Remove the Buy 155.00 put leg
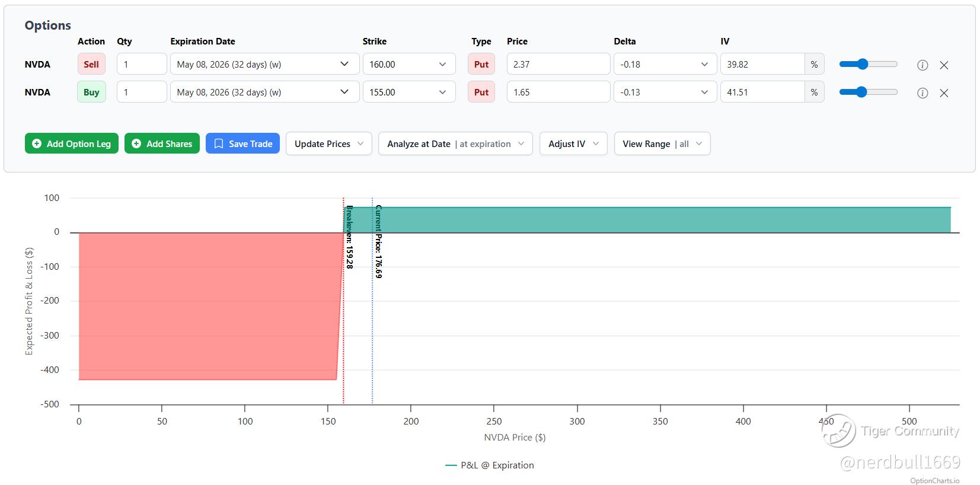Image resolution: width=980 pixels, height=485 pixels. [944, 93]
